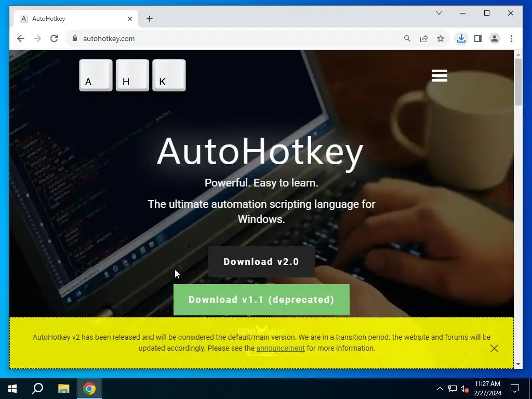Open the announcement link in the banner
The width and height of the screenshot is (532, 399).
coord(280,348)
